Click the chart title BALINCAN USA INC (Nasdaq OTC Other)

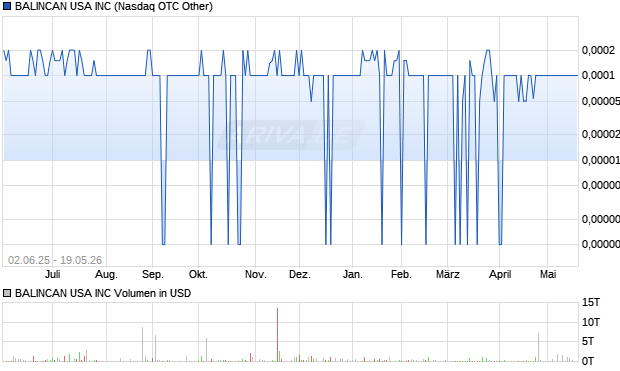pos(114,6)
